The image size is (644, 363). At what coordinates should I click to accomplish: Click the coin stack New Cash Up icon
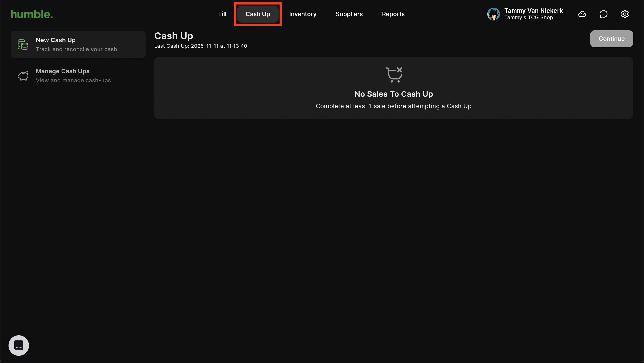pos(23,45)
